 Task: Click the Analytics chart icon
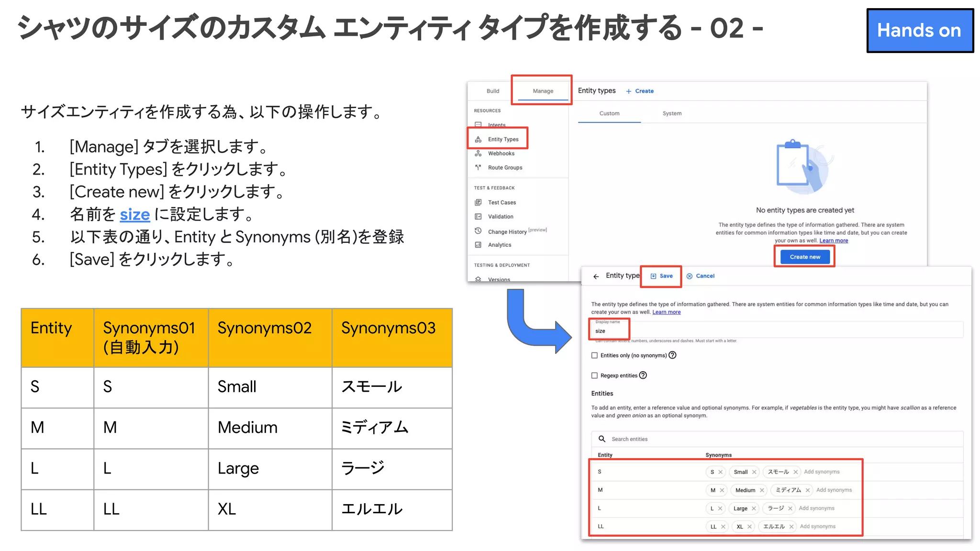[478, 245]
